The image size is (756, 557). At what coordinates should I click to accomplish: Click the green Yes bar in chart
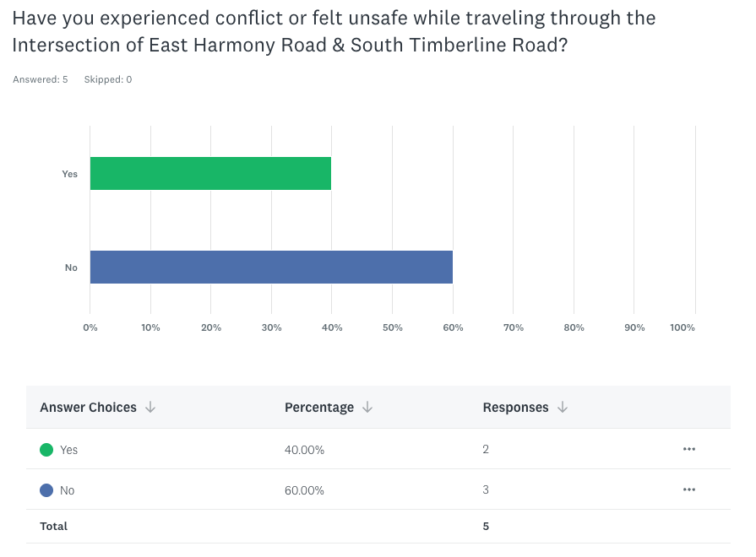click(210, 173)
